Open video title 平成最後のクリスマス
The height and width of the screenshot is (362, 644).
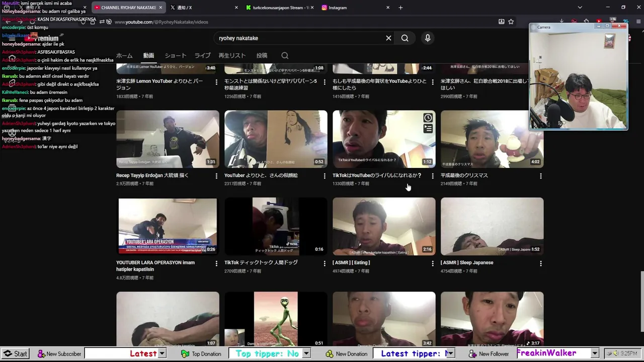click(x=464, y=175)
